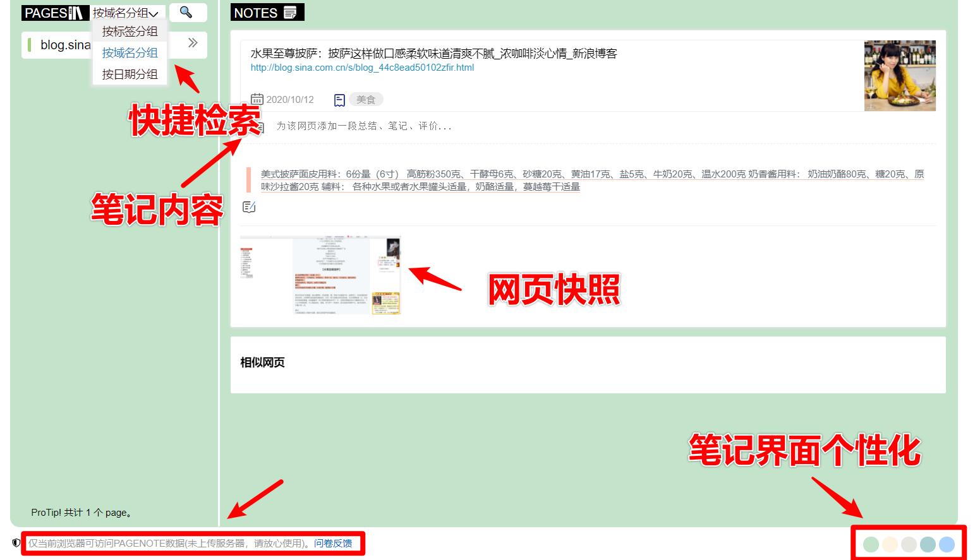The image size is (975, 560).
Task: Click the bookmark tag icon before 美食
Action: pyautogui.click(x=339, y=98)
